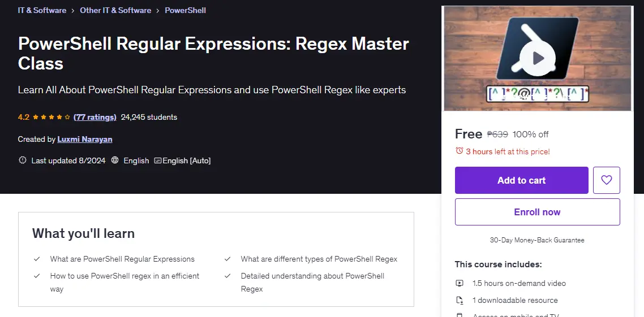Click the downloadable resource icon
The width and height of the screenshot is (644, 317).
click(x=460, y=300)
